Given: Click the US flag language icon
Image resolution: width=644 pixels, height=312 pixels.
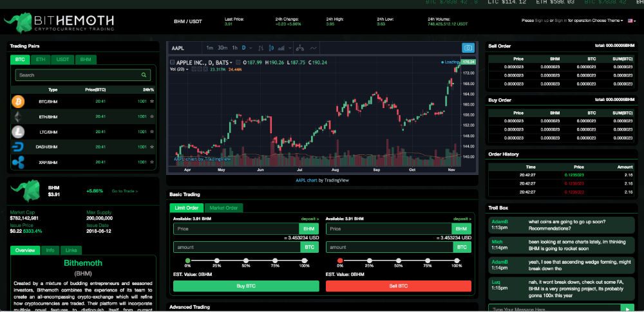Looking at the screenshot, I should (x=630, y=21).
